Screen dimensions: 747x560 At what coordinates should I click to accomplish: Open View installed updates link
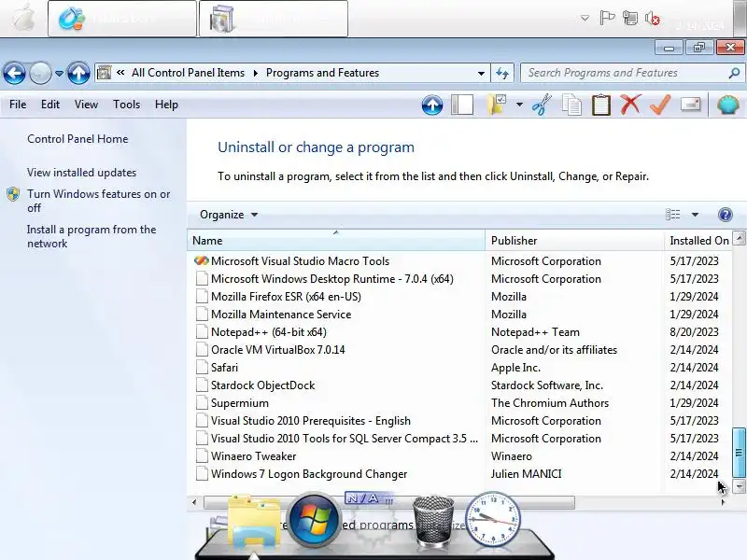[81, 173]
